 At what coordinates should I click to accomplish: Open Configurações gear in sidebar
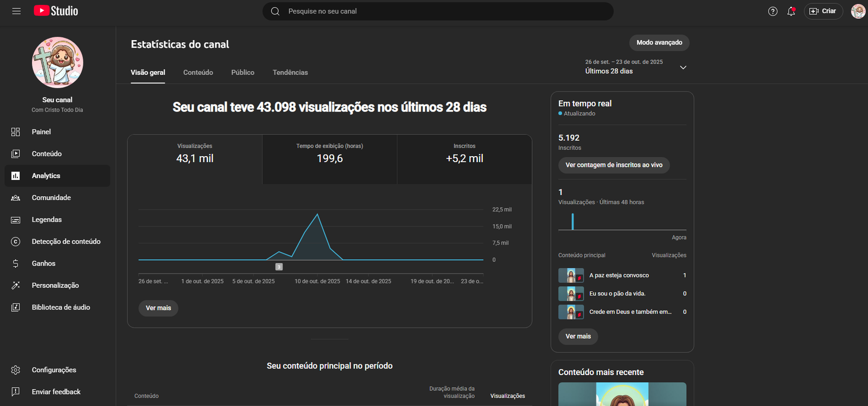(x=16, y=370)
